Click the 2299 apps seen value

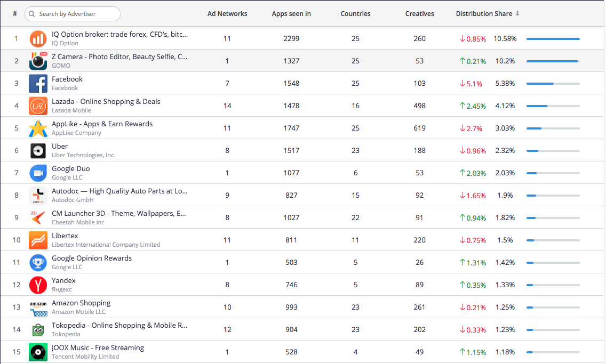click(291, 38)
